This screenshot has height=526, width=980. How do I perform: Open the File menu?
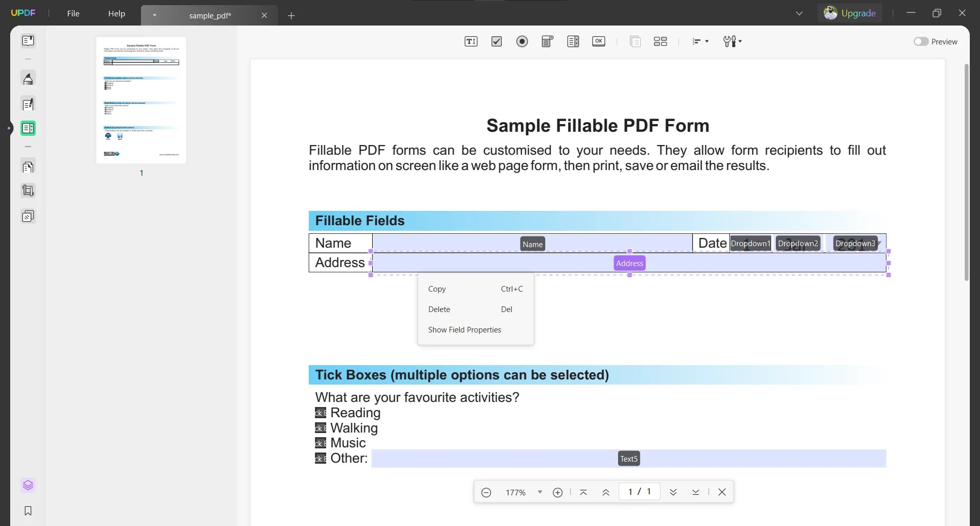(73, 13)
